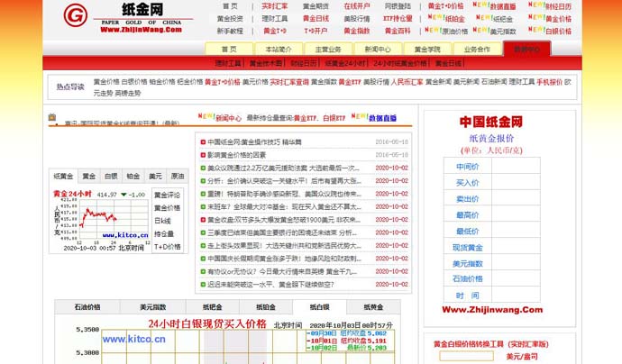Viewport: 622px width, 364px height.
Task: Select 纸黄金 tab in lower chart panel
Action: point(373,307)
